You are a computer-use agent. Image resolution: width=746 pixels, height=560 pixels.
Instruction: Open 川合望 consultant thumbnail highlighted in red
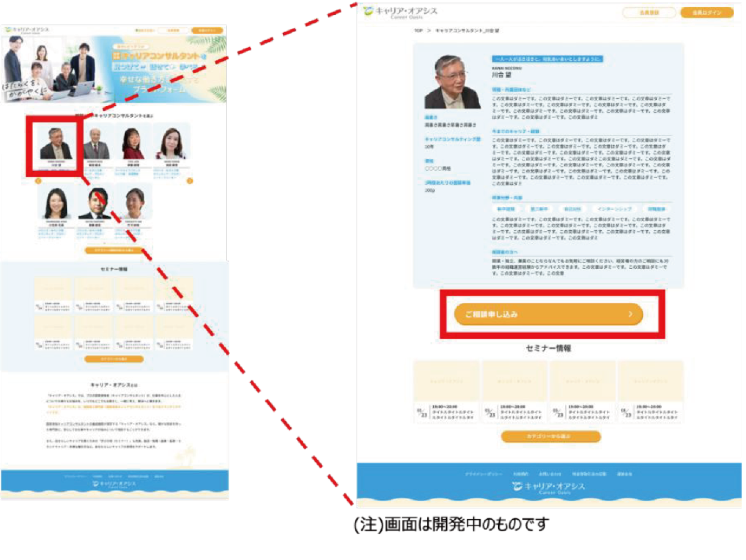[55, 145]
